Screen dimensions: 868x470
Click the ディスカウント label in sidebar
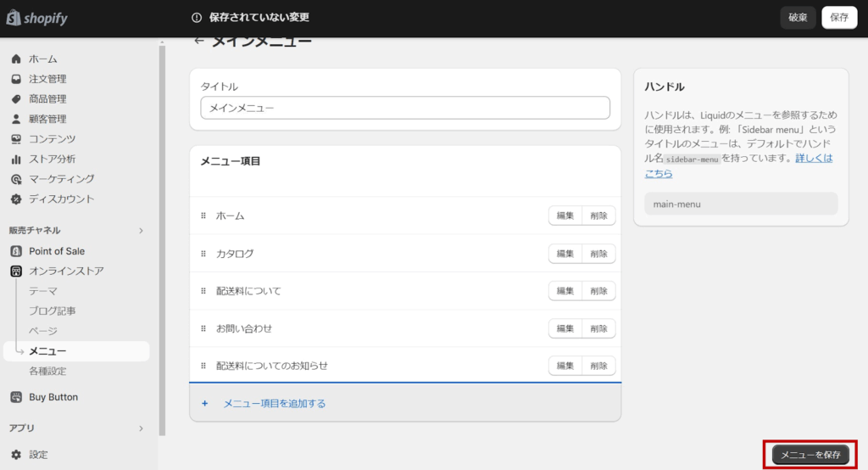pos(61,199)
